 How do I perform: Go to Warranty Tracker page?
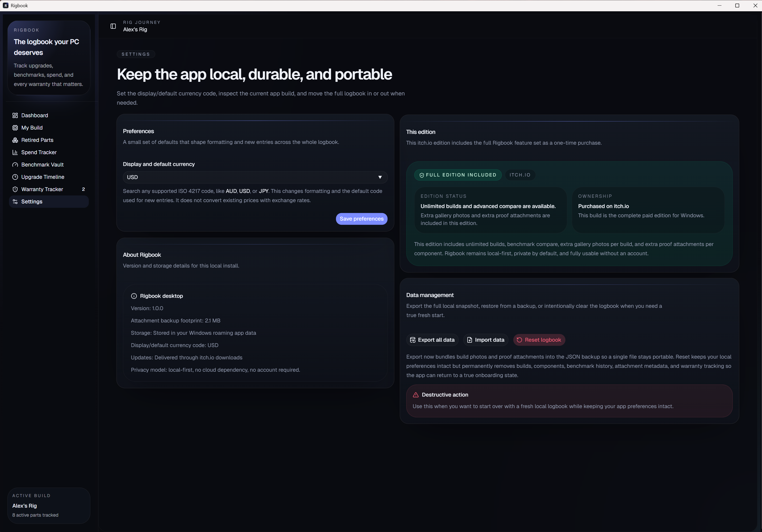tap(42, 189)
